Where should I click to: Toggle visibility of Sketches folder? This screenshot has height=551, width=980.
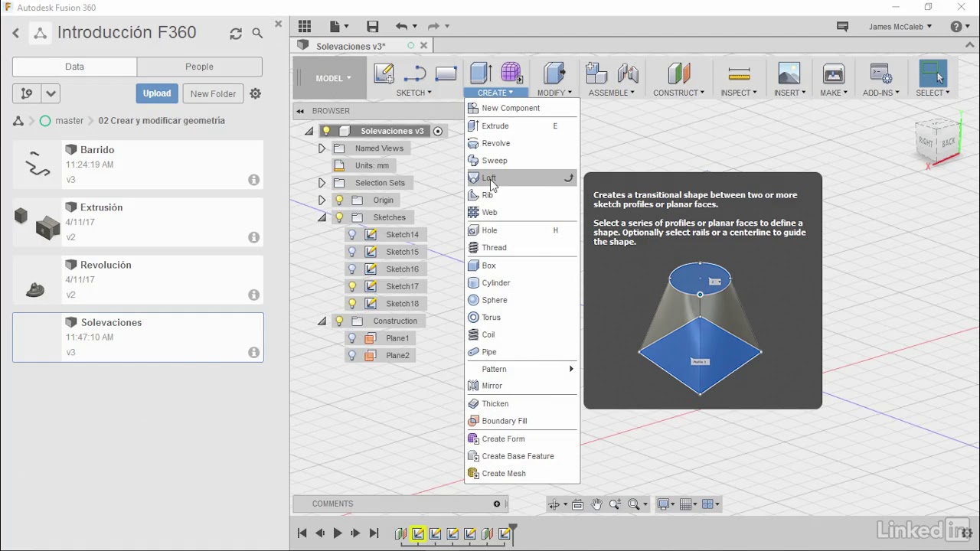(339, 217)
